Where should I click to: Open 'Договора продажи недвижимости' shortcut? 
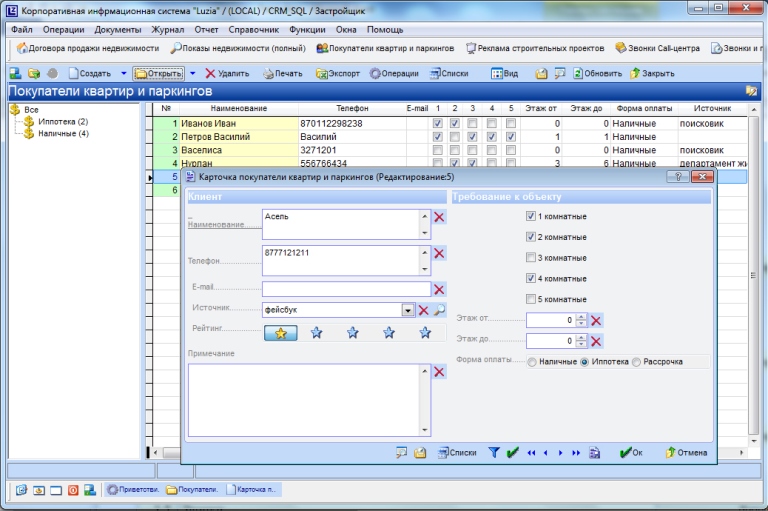coord(88,48)
